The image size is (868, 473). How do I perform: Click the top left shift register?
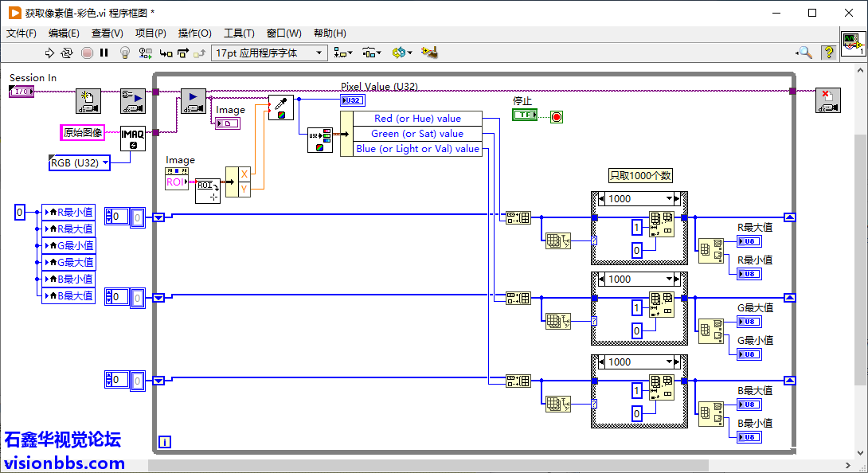(158, 217)
